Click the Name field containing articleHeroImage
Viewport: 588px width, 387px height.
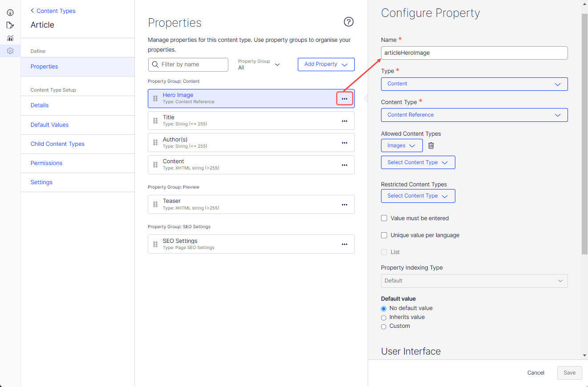point(474,53)
